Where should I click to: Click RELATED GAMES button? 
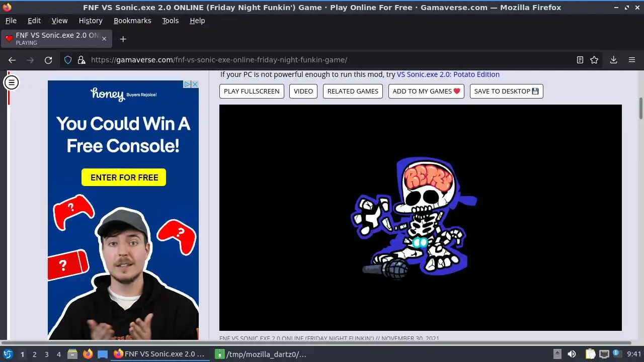pyautogui.click(x=353, y=91)
